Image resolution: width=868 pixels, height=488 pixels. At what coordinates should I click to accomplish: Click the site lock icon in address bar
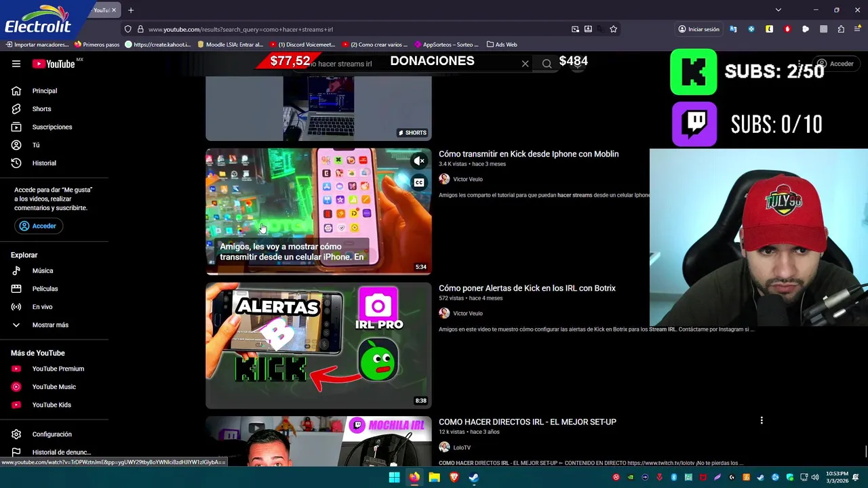click(x=140, y=29)
